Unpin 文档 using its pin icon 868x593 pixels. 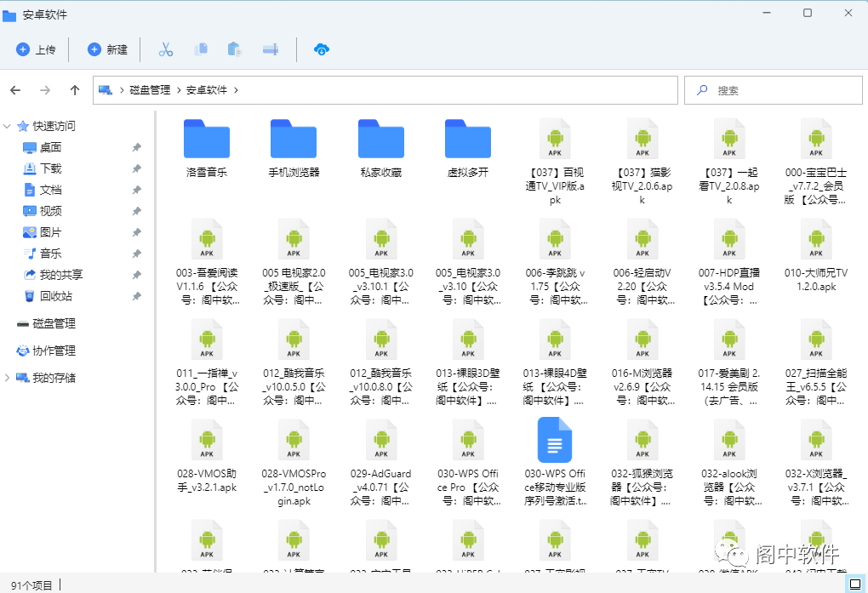coord(137,190)
